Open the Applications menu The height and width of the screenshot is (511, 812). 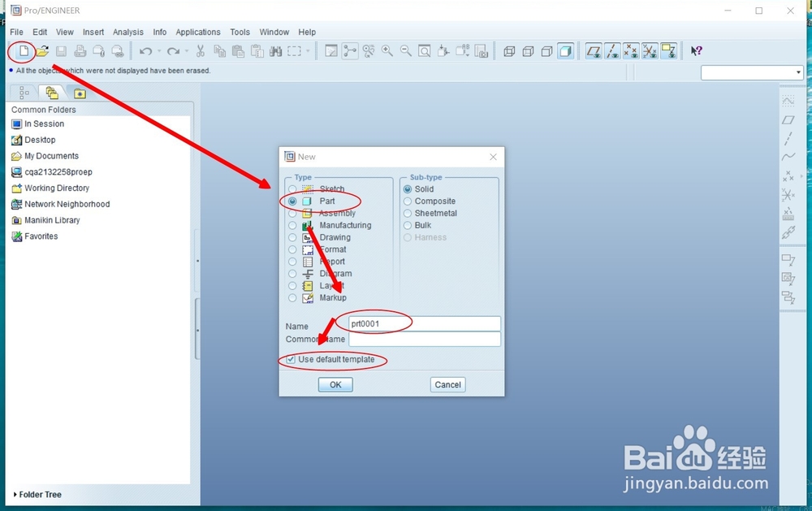coord(198,32)
